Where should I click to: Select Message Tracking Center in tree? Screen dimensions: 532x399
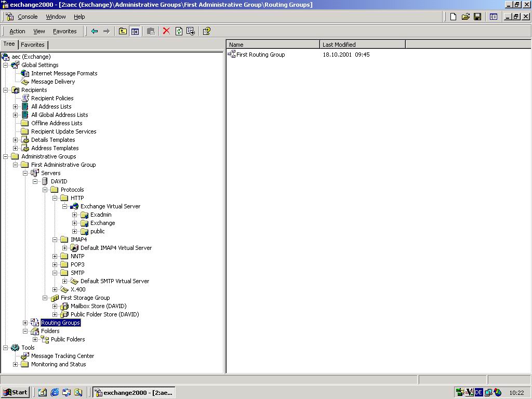pyautogui.click(x=62, y=356)
